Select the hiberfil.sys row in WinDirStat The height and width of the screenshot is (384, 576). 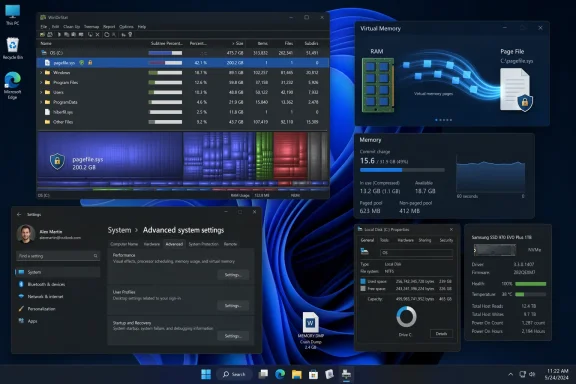click(x=183, y=112)
